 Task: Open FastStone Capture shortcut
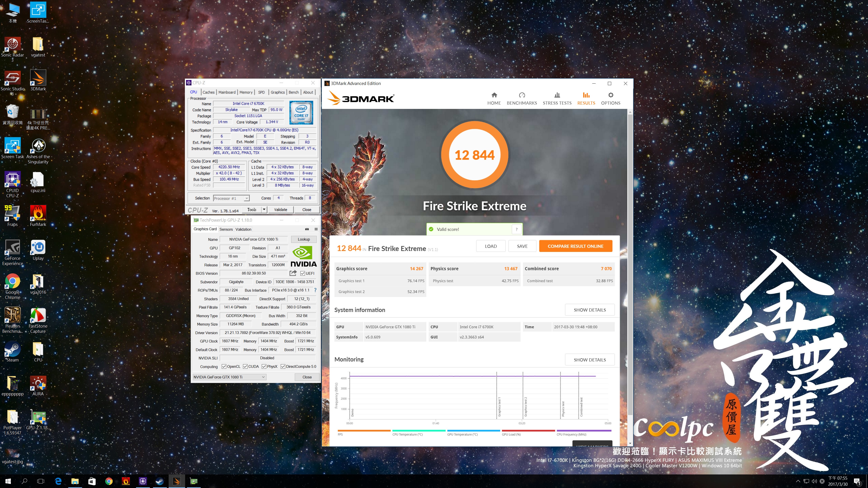click(x=38, y=320)
